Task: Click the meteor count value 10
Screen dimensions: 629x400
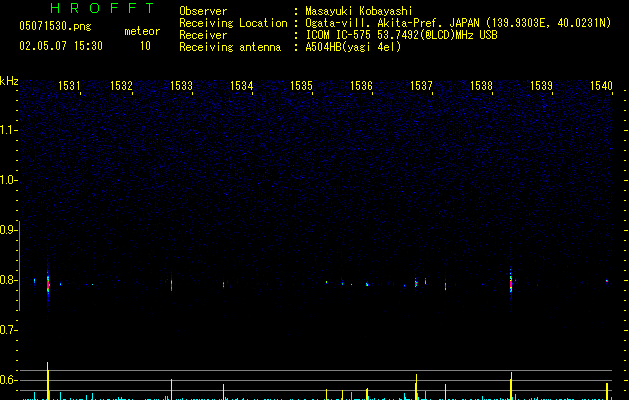Action: (145, 46)
